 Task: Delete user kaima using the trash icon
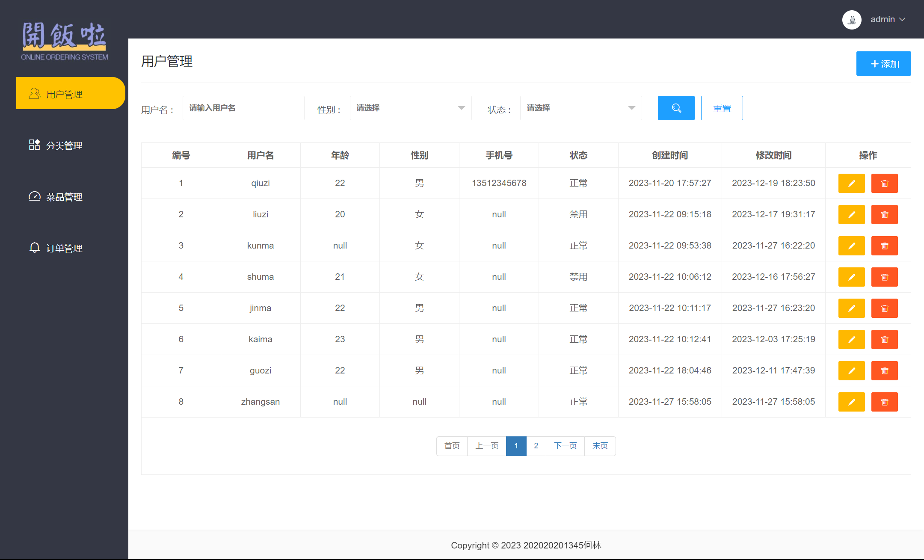[x=885, y=339]
